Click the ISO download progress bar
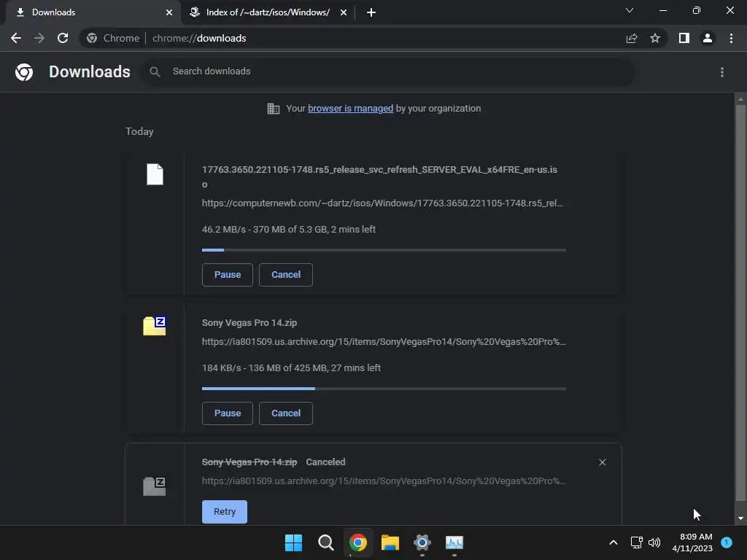Viewport: 747px width, 560px height. pos(384,250)
